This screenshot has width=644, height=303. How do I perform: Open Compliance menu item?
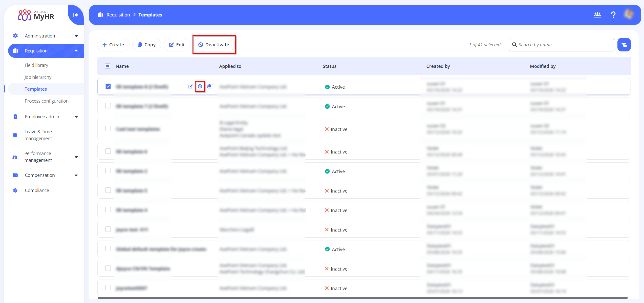[x=37, y=190]
